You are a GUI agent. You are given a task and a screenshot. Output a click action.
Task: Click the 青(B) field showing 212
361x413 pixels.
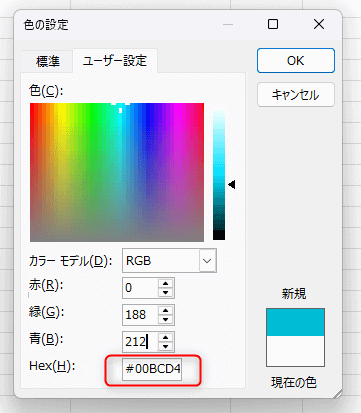(140, 341)
